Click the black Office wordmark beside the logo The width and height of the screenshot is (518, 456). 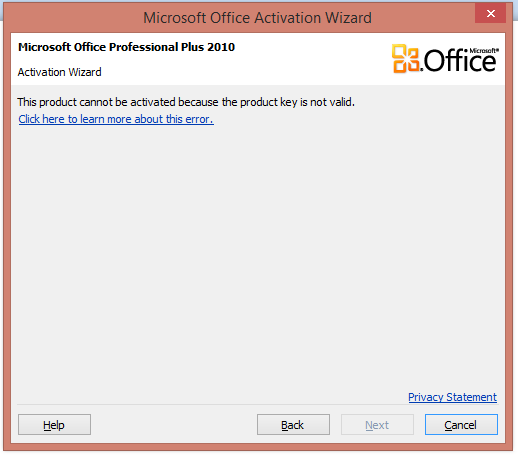pos(459,61)
